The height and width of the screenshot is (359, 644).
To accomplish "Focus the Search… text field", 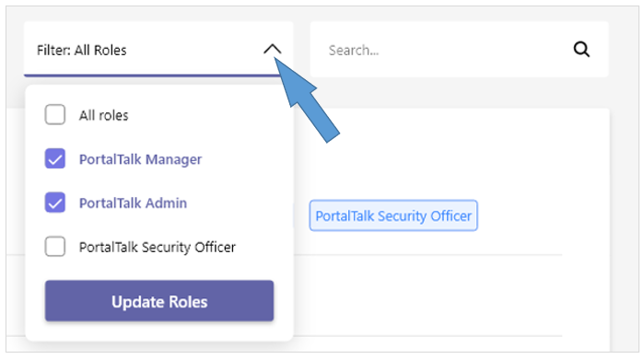I will pos(459,50).
